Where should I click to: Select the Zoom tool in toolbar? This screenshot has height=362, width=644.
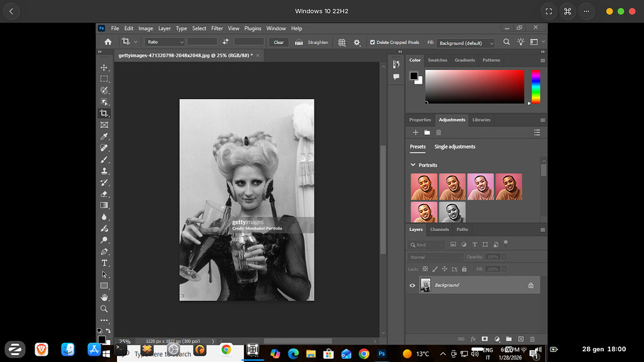coord(104,309)
